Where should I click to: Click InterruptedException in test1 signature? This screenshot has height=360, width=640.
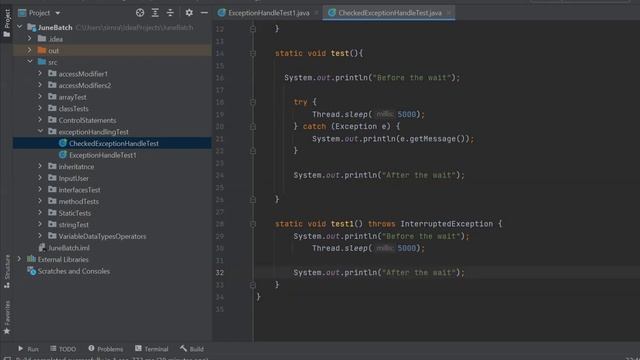pos(447,224)
